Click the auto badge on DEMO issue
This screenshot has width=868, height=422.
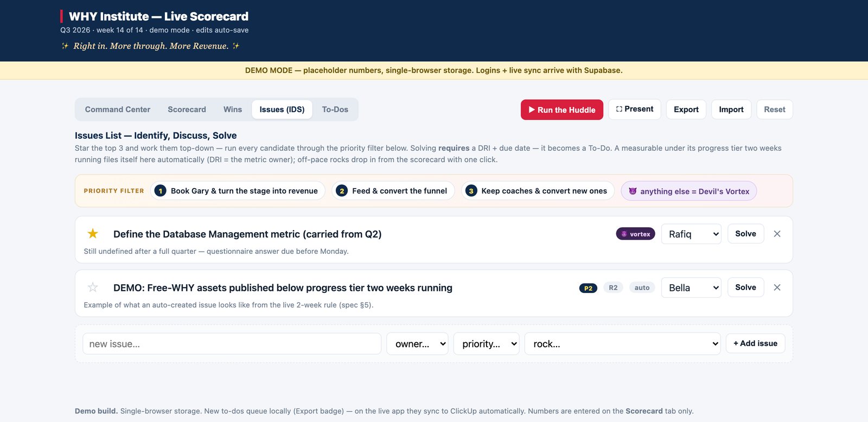coord(642,287)
